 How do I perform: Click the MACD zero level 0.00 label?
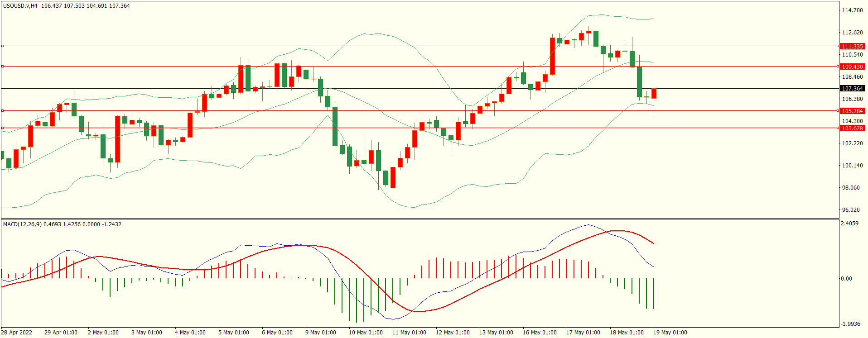[x=846, y=279]
